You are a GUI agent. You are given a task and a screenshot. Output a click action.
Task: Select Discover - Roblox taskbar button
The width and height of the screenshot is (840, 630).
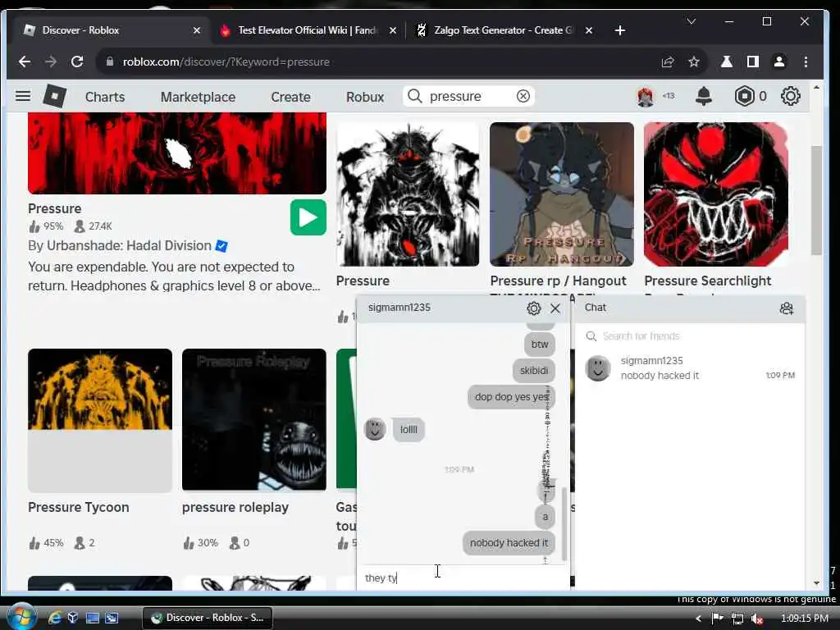208,618
